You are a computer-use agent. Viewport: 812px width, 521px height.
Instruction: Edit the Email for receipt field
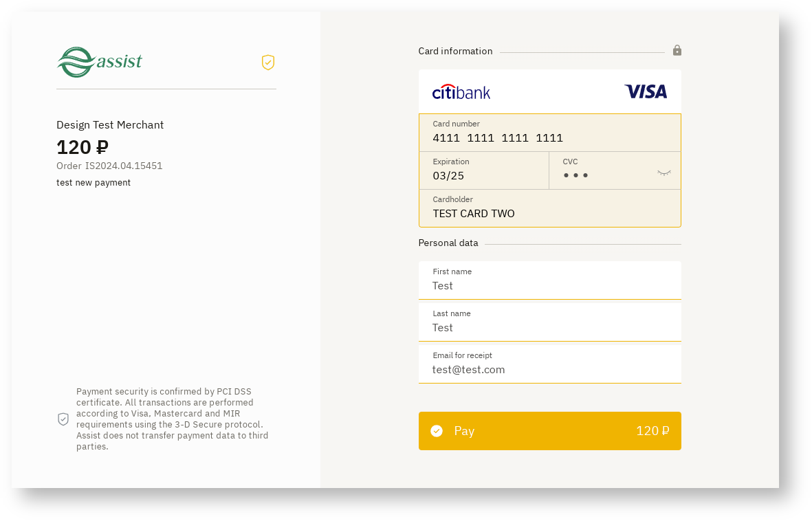549,369
